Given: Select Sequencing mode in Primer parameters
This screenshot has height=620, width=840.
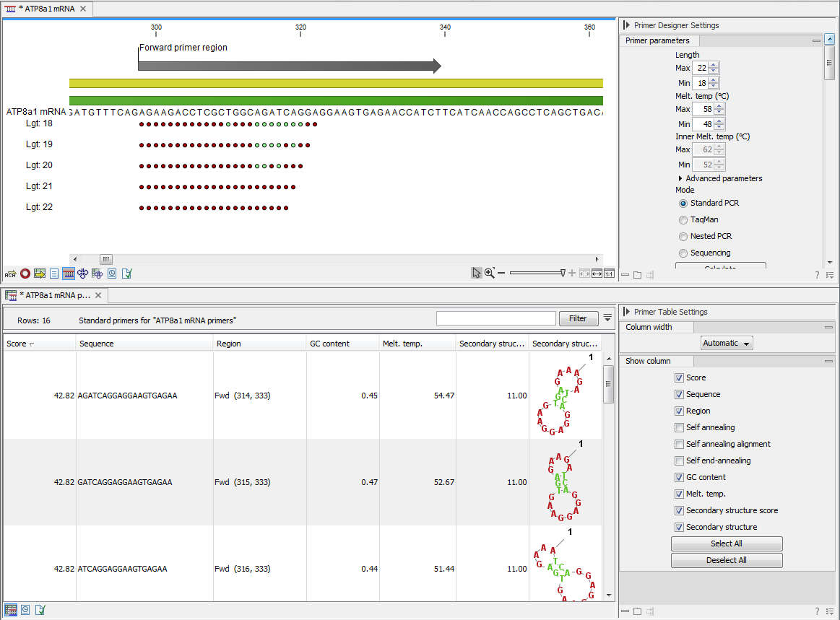Looking at the screenshot, I should pos(683,253).
